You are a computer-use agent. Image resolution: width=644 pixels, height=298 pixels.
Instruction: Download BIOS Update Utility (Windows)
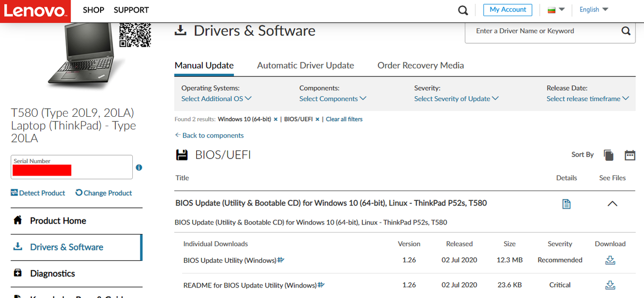610,260
